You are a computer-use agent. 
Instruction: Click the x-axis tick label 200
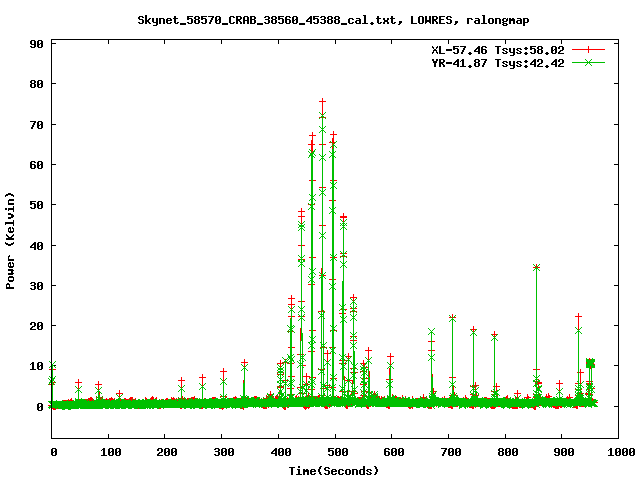[167, 452]
